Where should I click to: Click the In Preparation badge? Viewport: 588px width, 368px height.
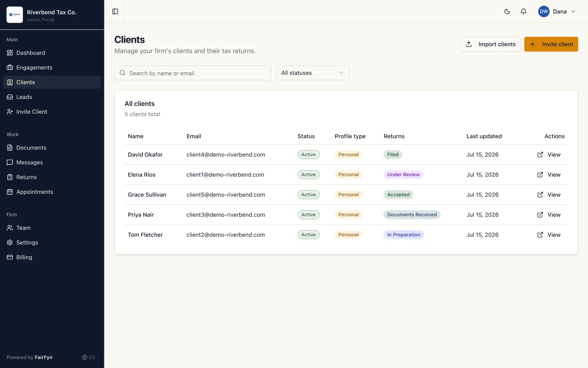pos(404,235)
